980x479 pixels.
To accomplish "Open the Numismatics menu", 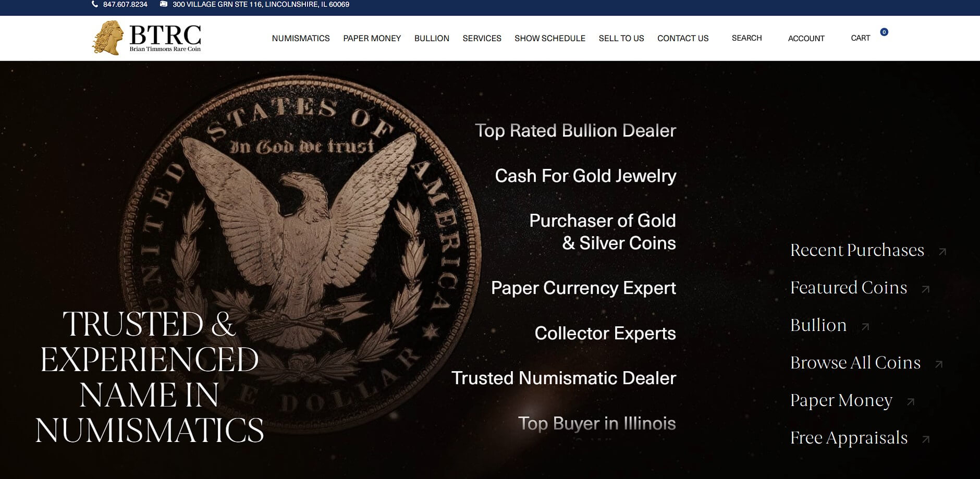I will (x=301, y=39).
